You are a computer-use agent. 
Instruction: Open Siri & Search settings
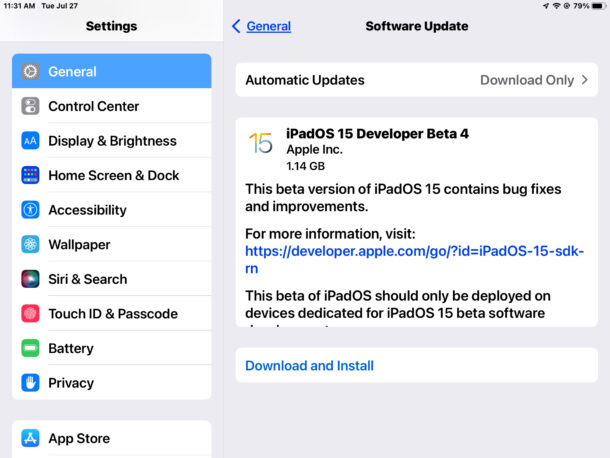point(112,279)
